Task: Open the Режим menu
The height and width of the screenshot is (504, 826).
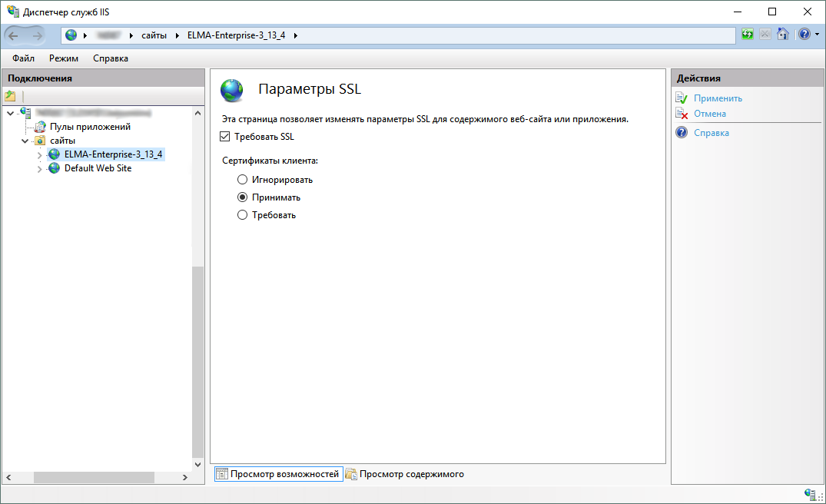Action: click(64, 58)
